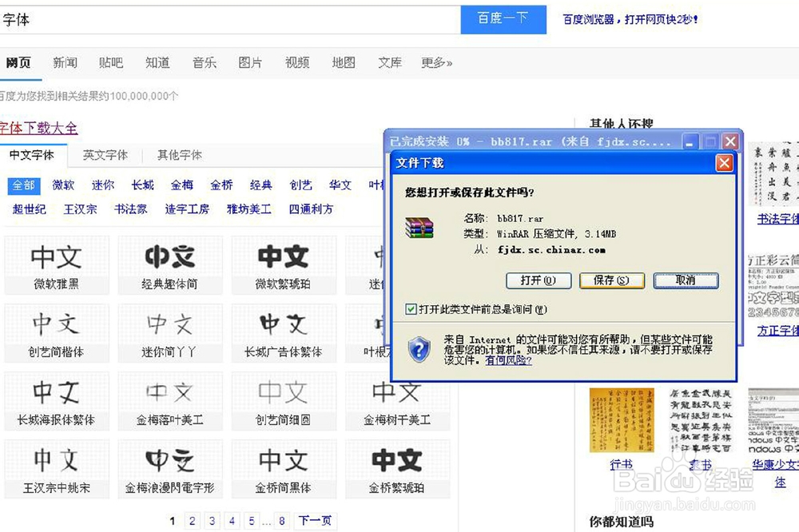Select the 新闻 menu item
The height and width of the screenshot is (532, 799).
(65, 63)
